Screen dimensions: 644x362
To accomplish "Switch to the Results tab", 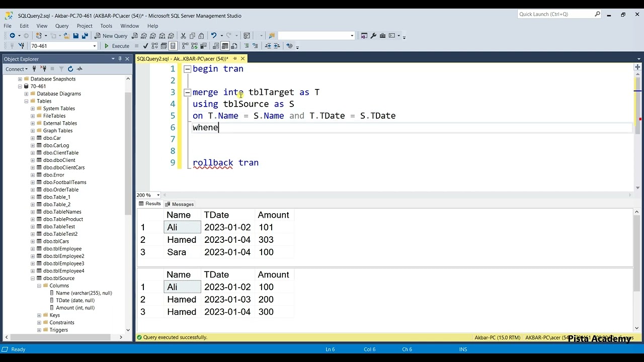I will (x=149, y=204).
